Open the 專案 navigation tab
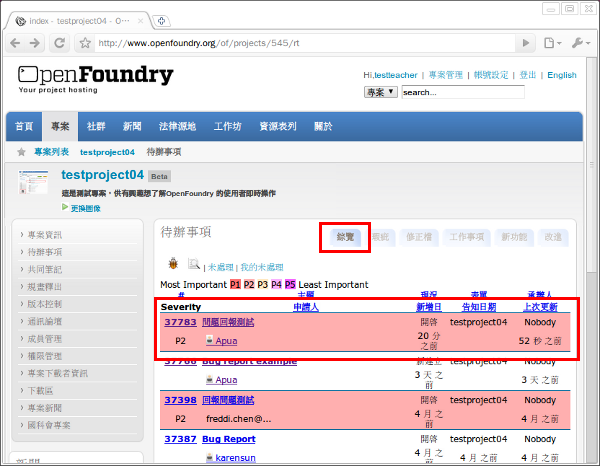600x466 pixels. [60, 126]
